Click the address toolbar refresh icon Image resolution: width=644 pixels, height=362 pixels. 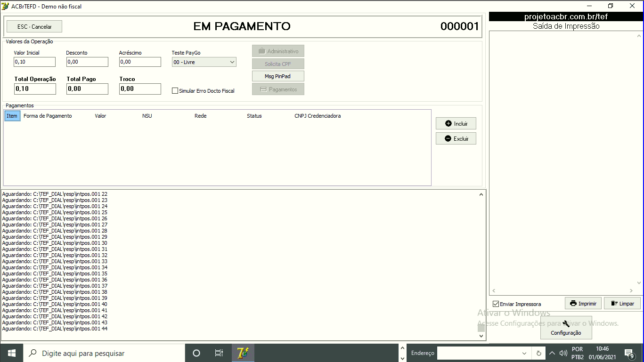pyautogui.click(x=538, y=353)
